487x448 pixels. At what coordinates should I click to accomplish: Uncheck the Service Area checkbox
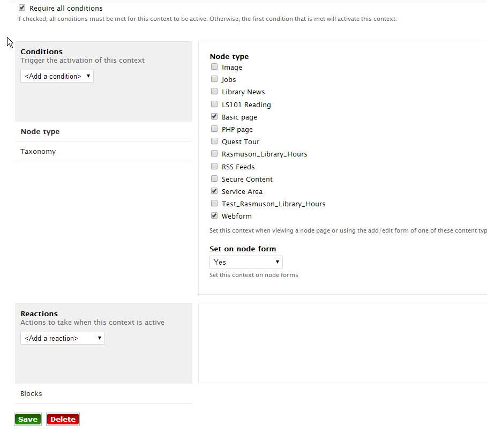(x=214, y=191)
